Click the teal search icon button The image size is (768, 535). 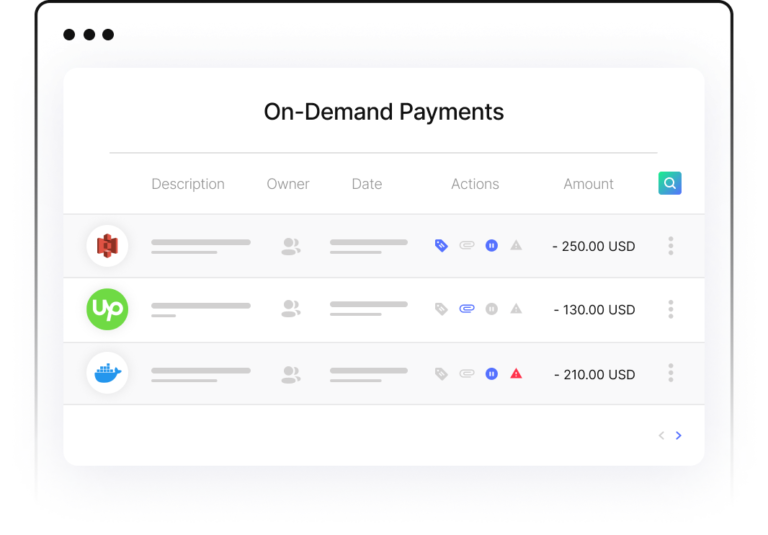(670, 183)
